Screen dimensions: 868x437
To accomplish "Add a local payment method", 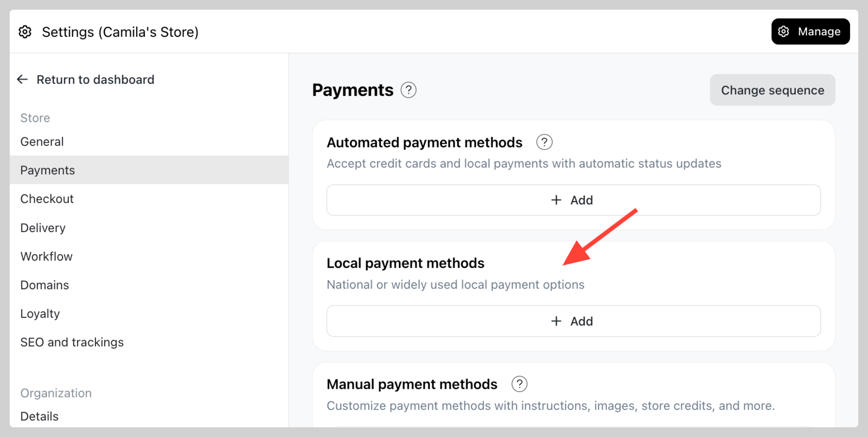I will tap(573, 321).
